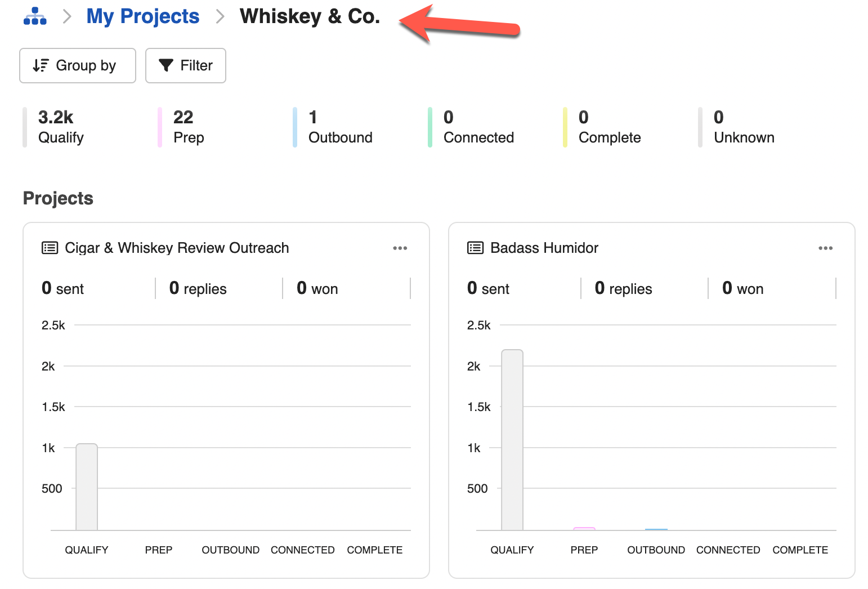This screenshot has height=589, width=868.
Task: Click the funnel icon in Filter
Action: (166, 65)
